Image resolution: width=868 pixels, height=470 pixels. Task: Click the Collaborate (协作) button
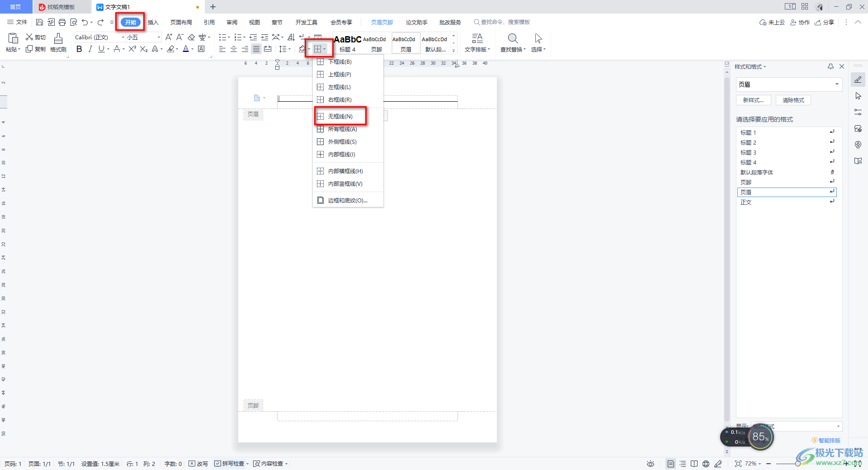click(800, 22)
